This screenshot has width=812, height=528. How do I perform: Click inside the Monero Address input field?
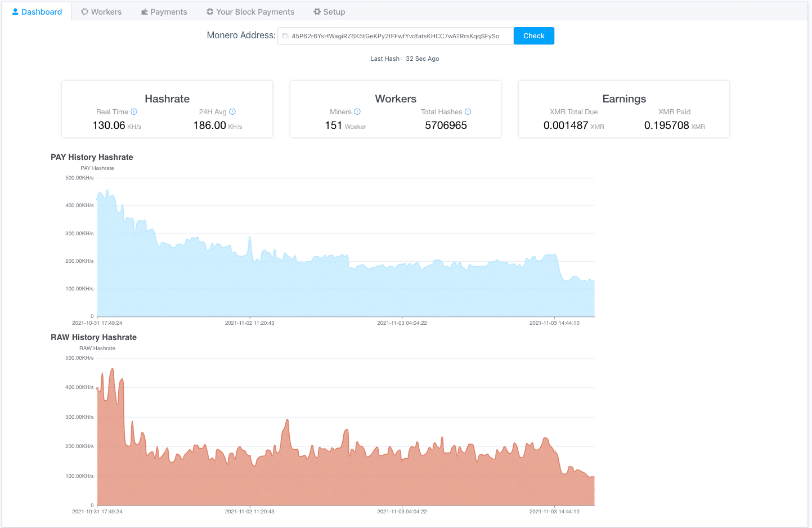394,36
